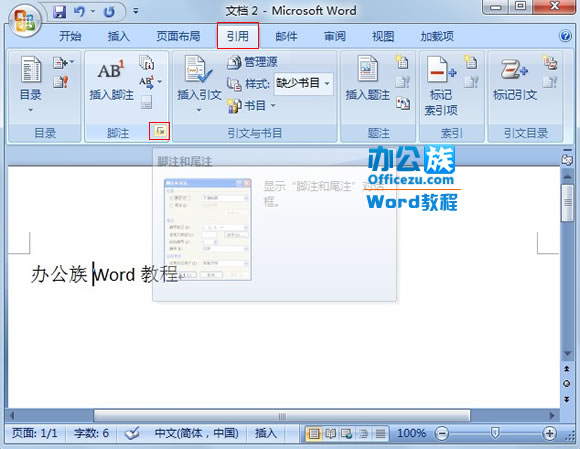
Task: Go to the 视图 tab
Action: [x=383, y=36]
